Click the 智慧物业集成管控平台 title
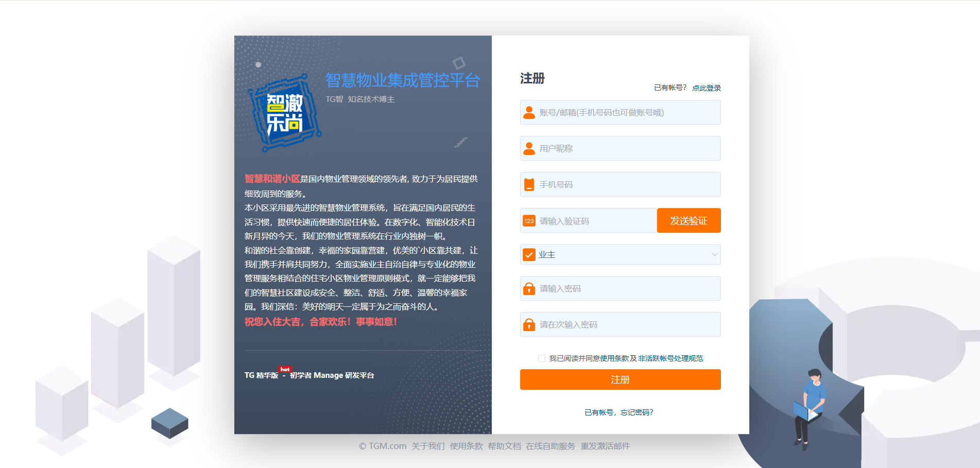Viewport: 980px width, 468px height. (x=403, y=80)
